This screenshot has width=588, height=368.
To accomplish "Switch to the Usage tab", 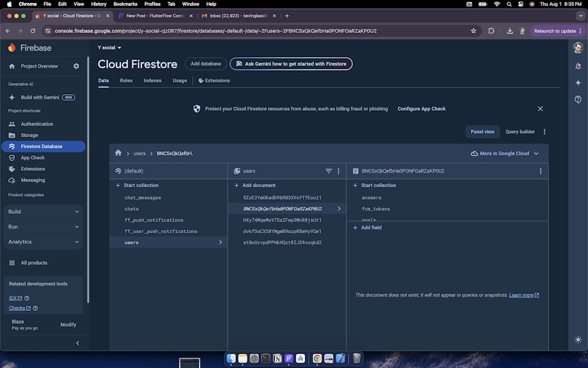I will [179, 80].
